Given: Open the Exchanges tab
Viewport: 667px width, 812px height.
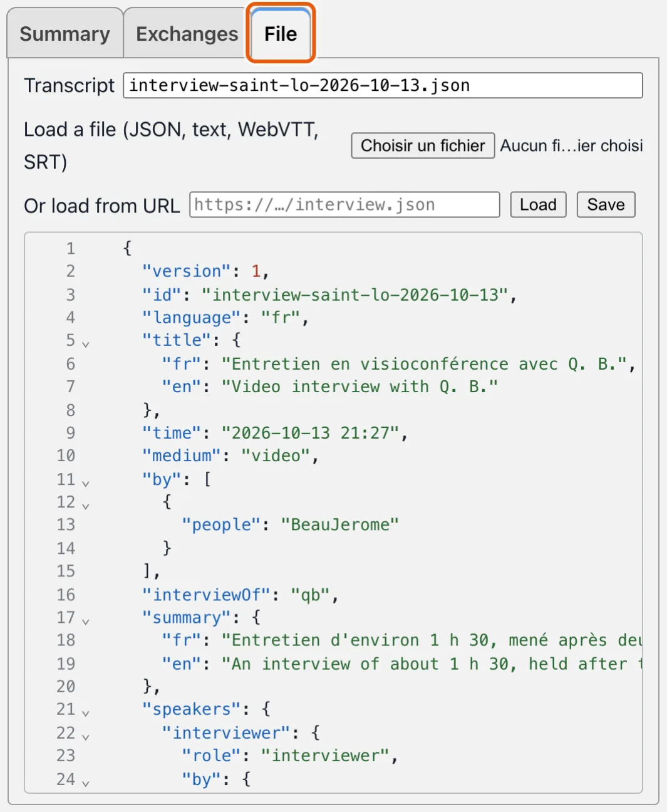Looking at the screenshot, I should coord(187,34).
